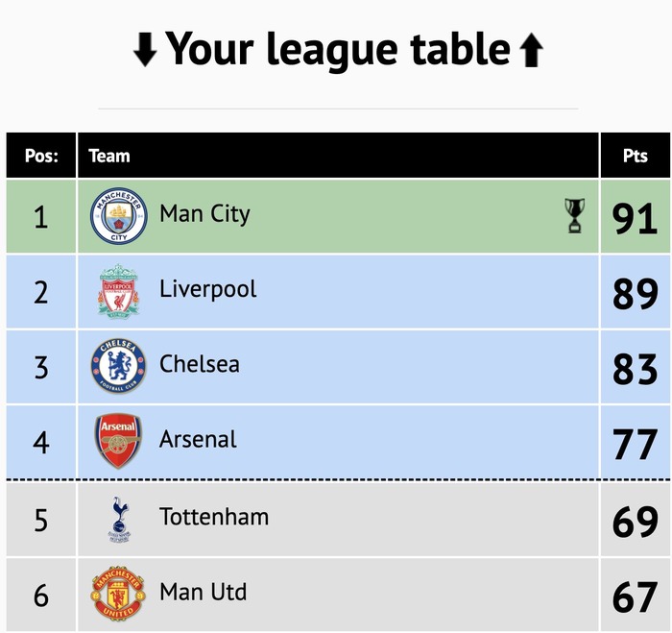Click the Tottenham team name
The image size is (672, 633).
pos(214,517)
